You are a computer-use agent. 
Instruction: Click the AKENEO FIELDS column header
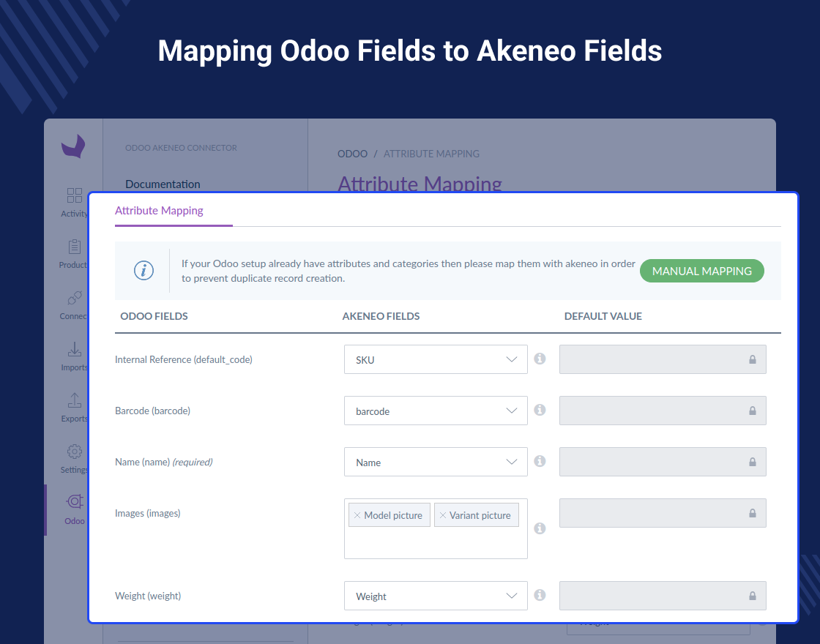[381, 315]
